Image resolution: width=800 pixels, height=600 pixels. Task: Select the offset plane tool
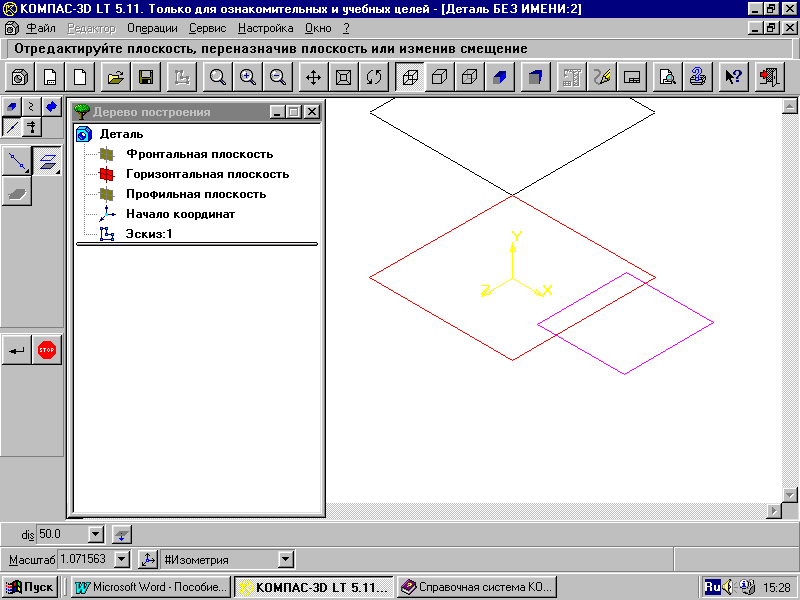click(47, 161)
